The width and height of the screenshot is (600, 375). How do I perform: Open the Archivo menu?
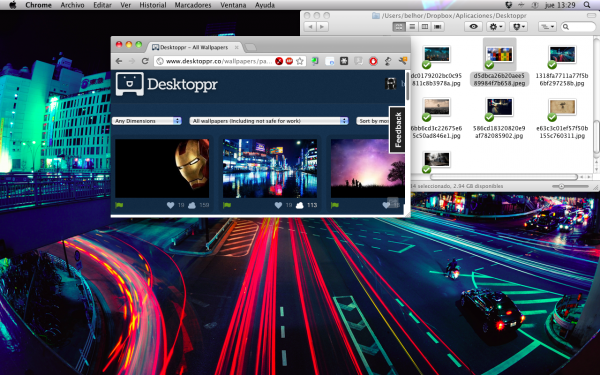pos(72,5)
